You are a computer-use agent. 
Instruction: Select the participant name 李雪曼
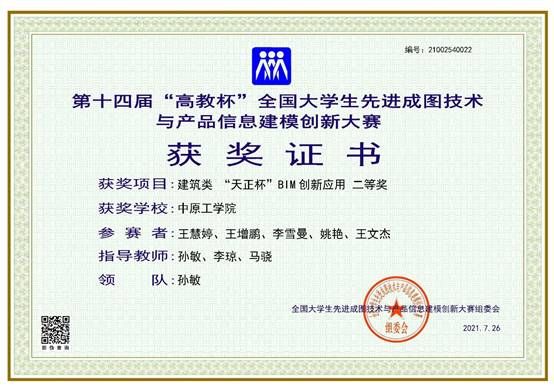tap(290, 234)
